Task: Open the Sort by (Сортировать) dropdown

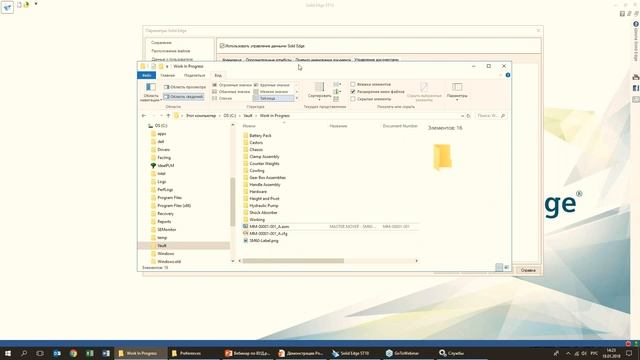Action: pos(320,91)
